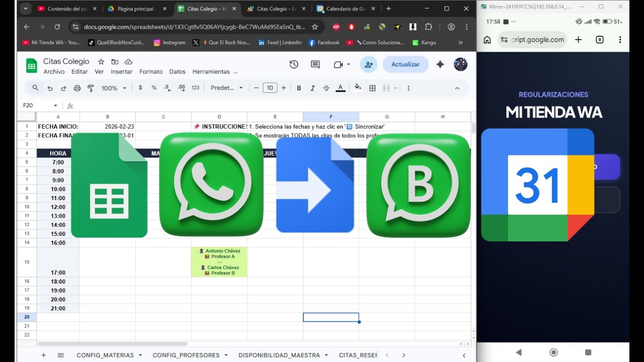
Task: Open the all sheets list icon
Action: 61,355
